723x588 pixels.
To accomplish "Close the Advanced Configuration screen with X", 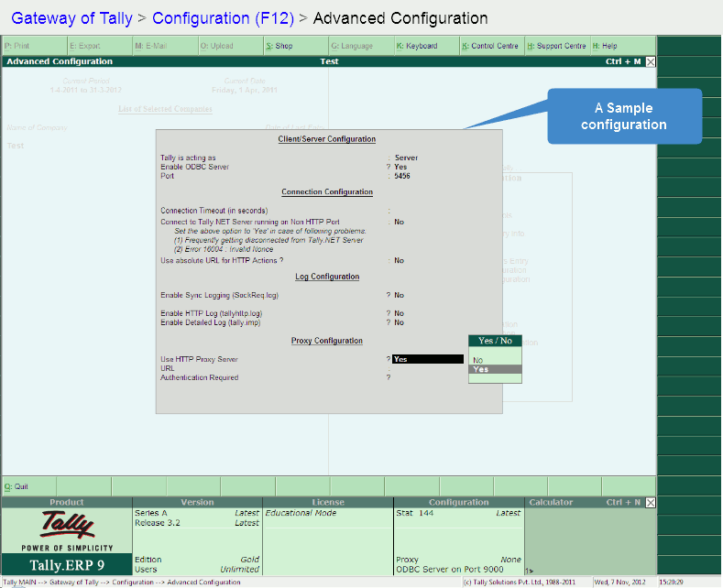I will (x=650, y=61).
